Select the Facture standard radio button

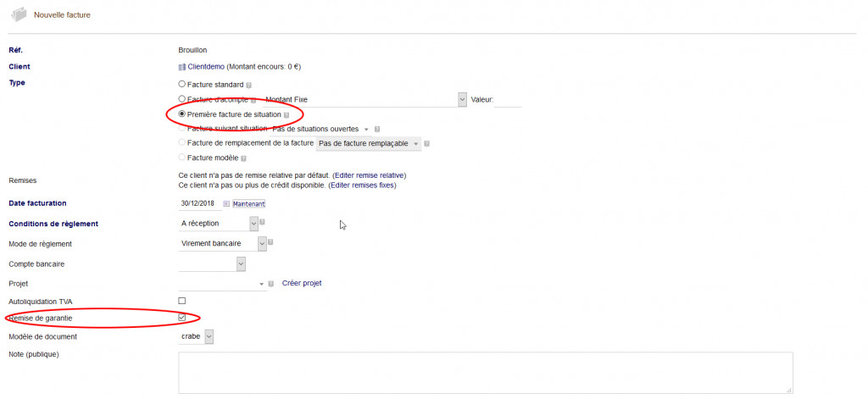(x=181, y=85)
